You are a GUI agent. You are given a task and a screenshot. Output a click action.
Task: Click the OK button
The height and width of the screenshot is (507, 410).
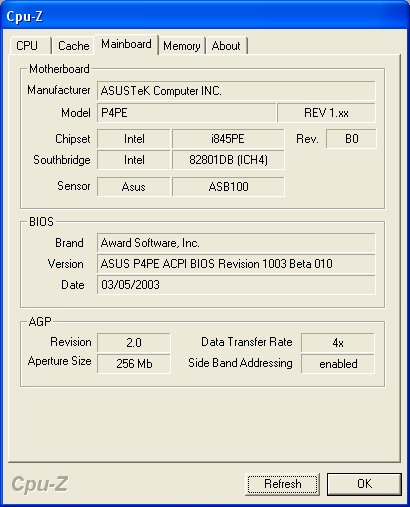click(x=364, y=484)
